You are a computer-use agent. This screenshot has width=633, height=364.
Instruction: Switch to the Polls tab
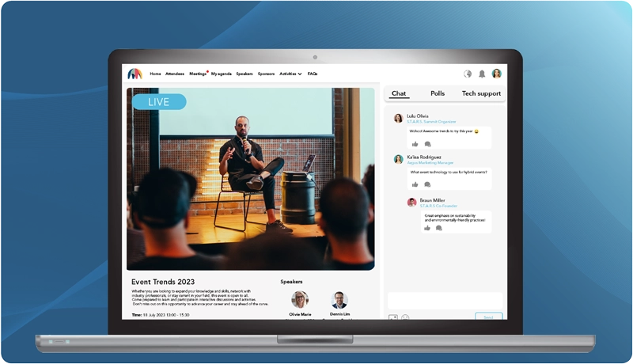point(438,93)
